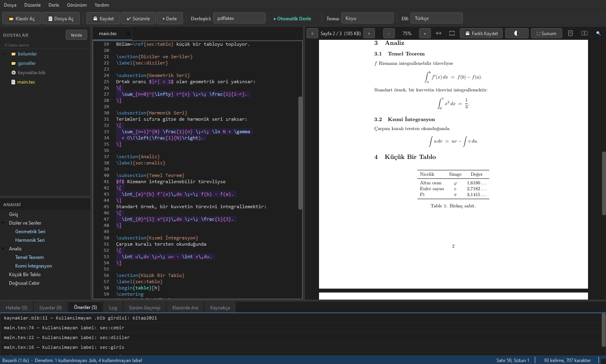This screenshot has width=606, height=364.
Task: Click the Yenile refresh button
Action: pyautogui.click(x=76, y=35)
